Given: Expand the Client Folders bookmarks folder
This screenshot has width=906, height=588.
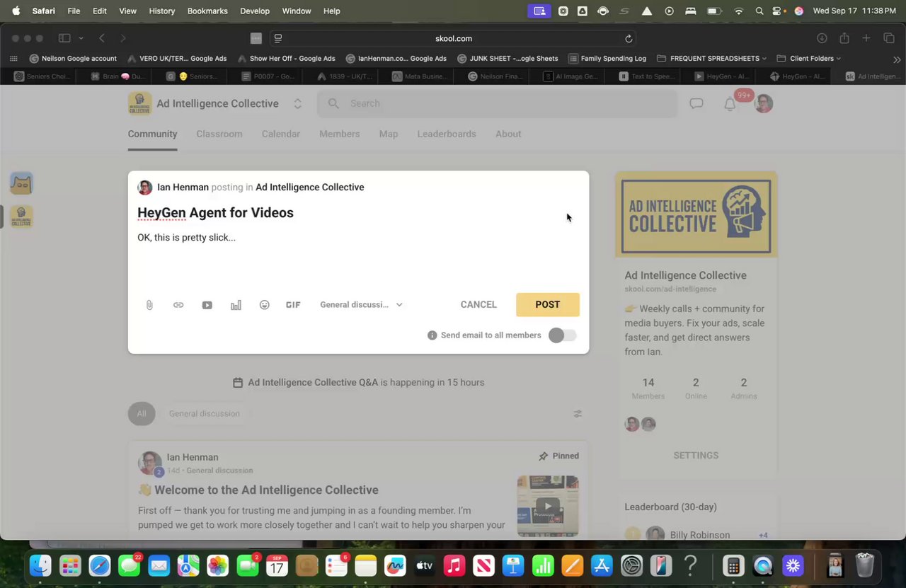Looking at the screenshot, I should click(x=809, y=59).
